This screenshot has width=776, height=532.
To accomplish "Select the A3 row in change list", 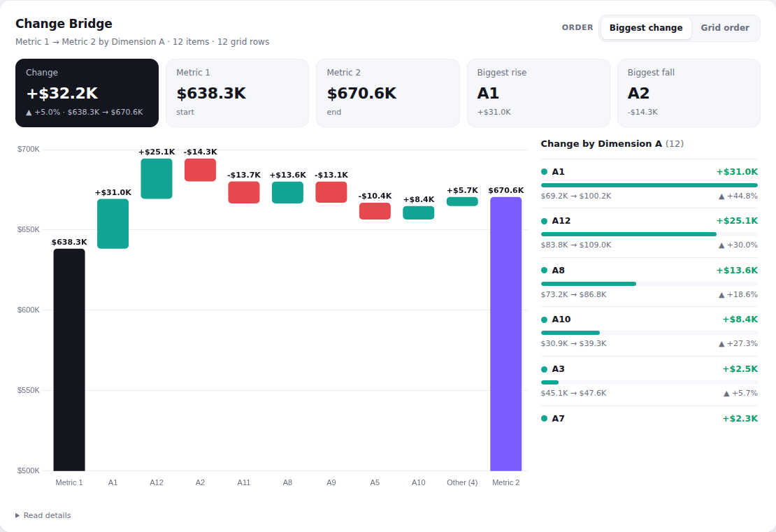I will pos(649,380).
